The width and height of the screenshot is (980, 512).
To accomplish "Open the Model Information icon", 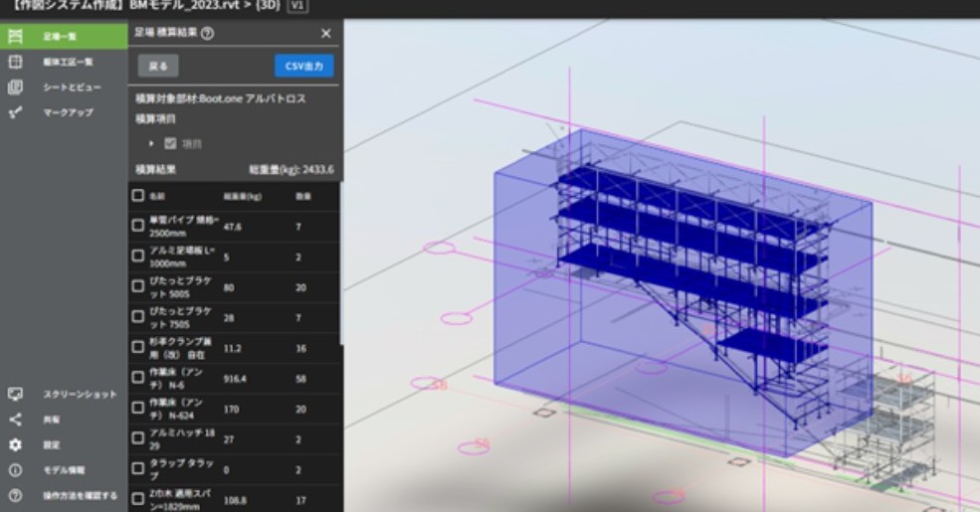I will [x=16, y=470].
